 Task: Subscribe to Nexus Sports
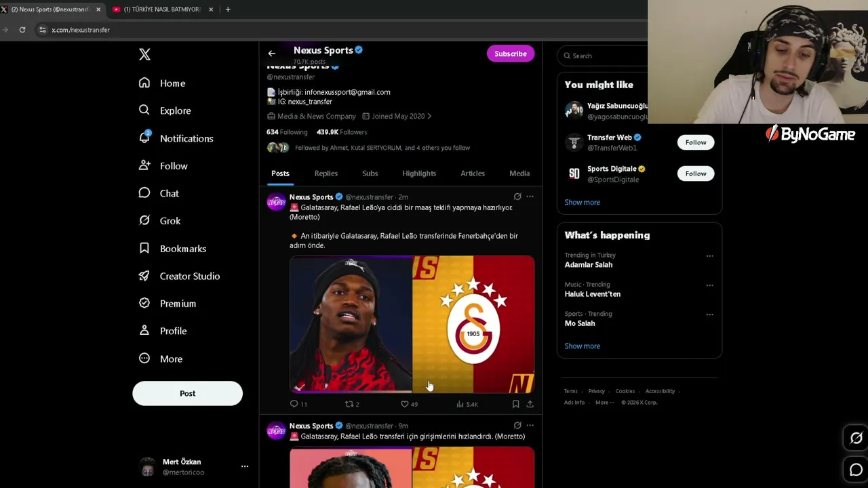(511, 54)
